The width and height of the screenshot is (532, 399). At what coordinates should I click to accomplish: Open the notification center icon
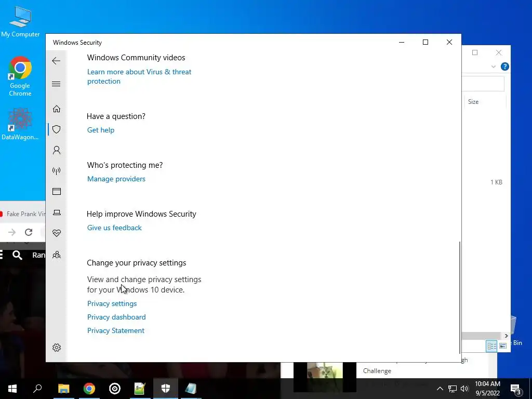(515, 390)
